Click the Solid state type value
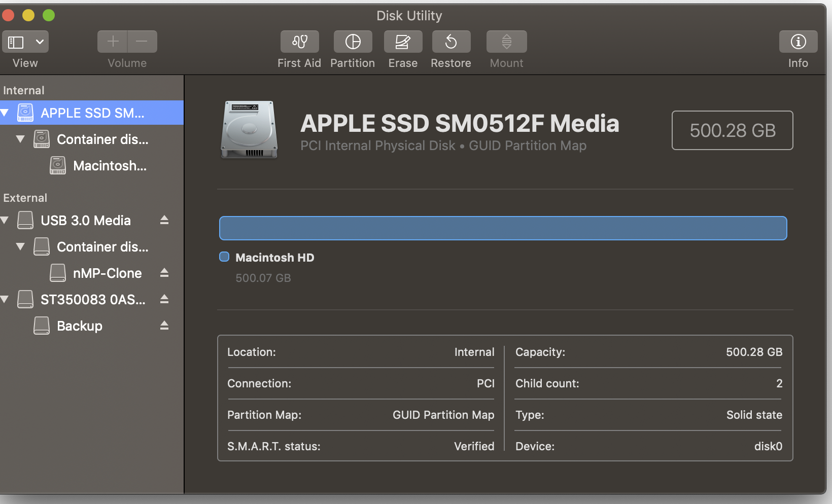 [754, 415]
